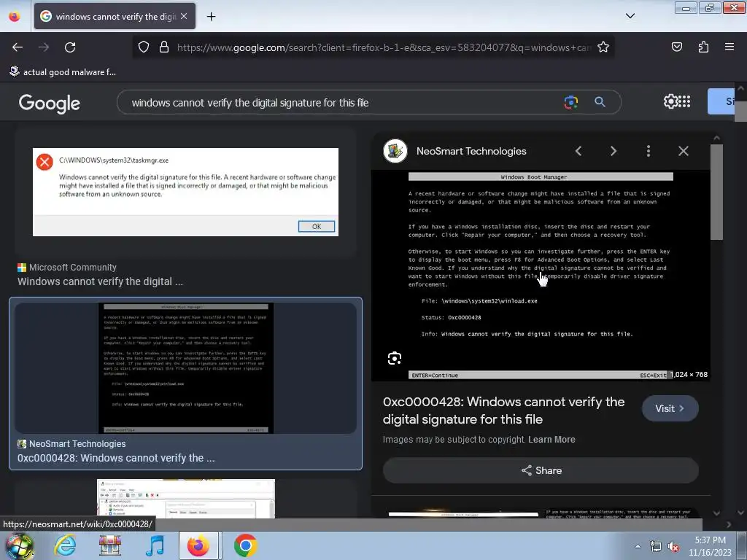Screen dimensions: 747x560
Task: Show the next image in preview
Action: [613, 151]
